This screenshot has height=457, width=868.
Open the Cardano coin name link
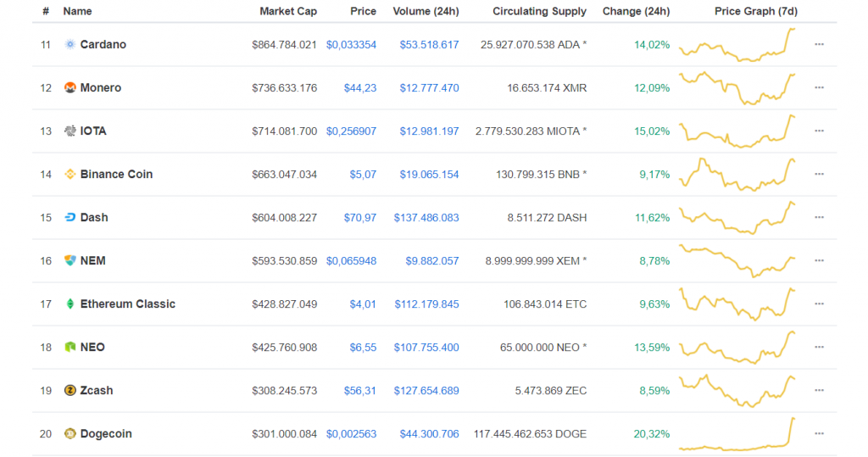tap(103, 44)
